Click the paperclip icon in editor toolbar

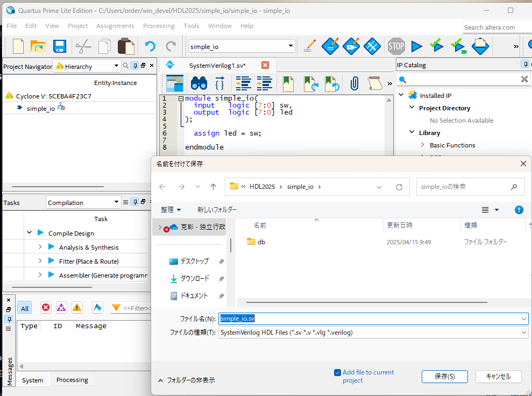pyautogui.click(x=354, y=83)
